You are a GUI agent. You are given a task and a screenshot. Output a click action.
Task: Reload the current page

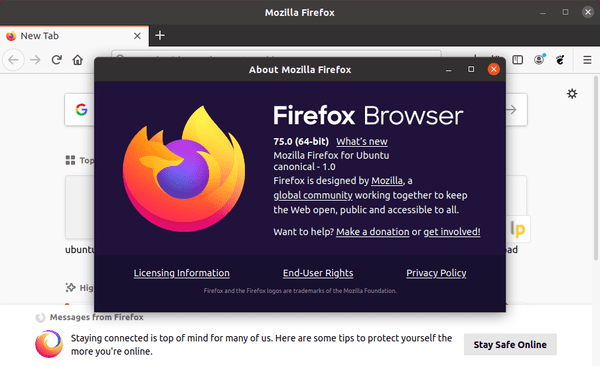pyautogui.click(x=57, y=60)
